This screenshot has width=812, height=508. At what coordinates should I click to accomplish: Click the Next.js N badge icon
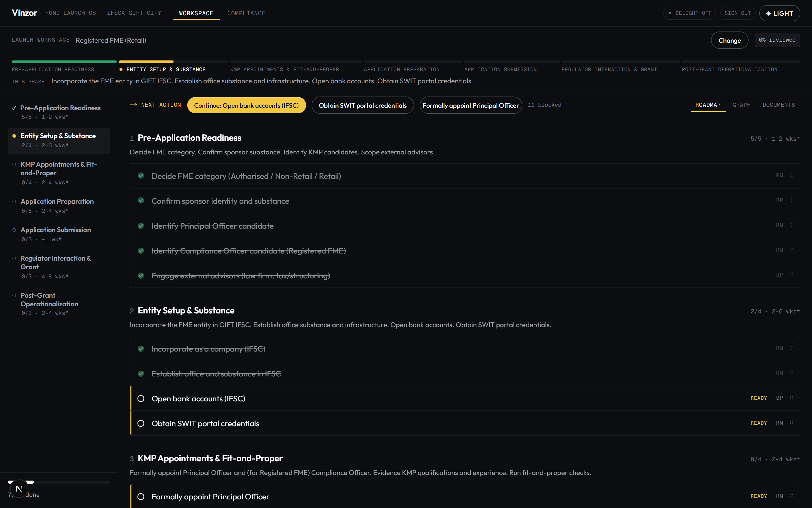point(19,489)
